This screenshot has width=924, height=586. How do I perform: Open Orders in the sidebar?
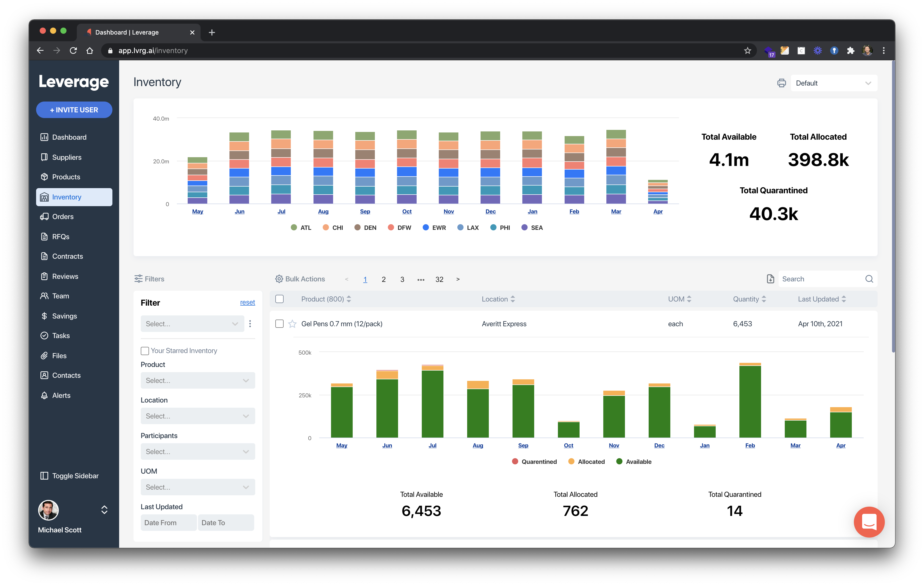[x=63, y=217]
